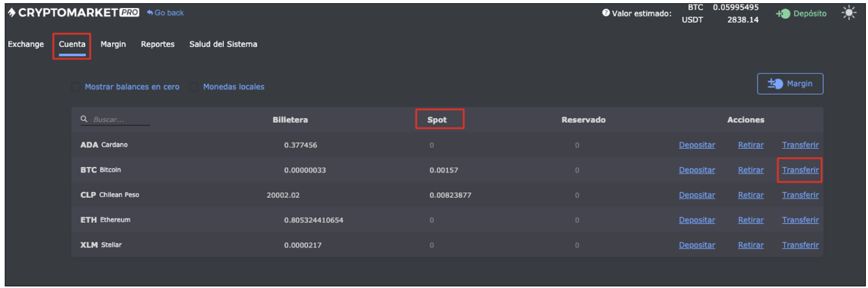
Task: Select the Cuenta tab
Action: (x=72, y=45)
